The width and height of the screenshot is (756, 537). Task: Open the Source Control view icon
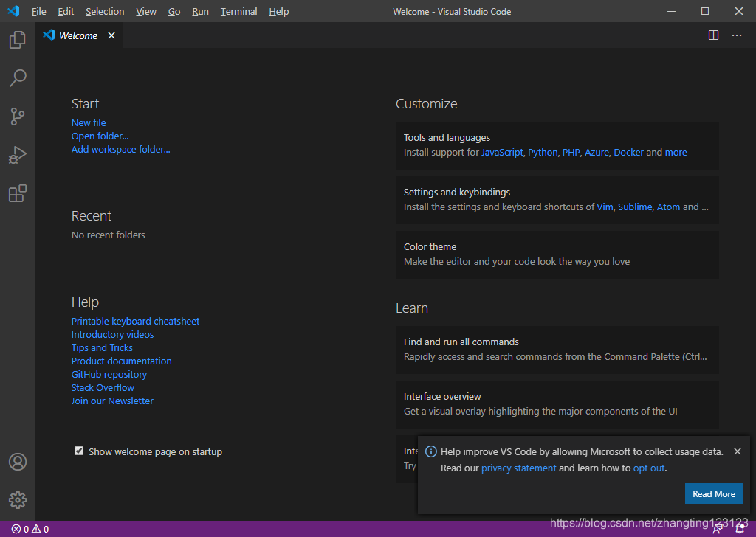18,117
